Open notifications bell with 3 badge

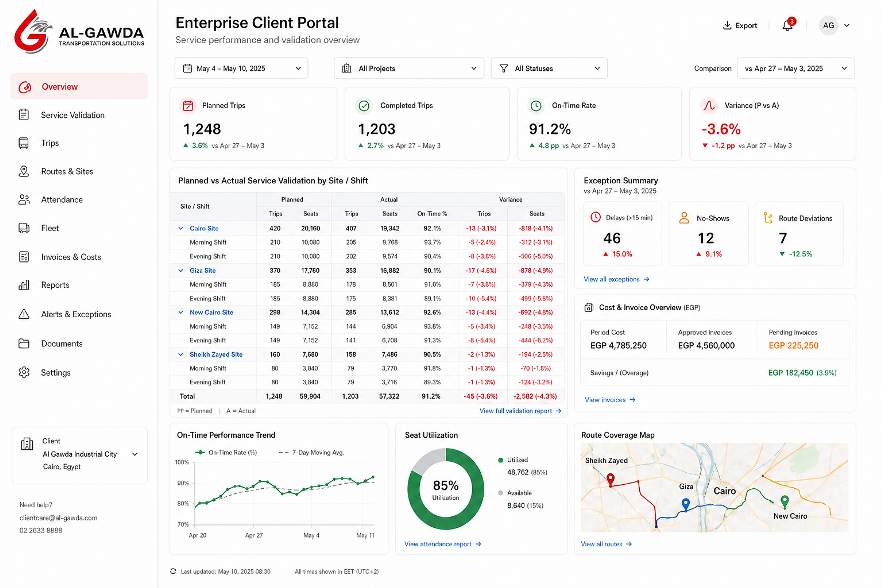pos(788,26)
